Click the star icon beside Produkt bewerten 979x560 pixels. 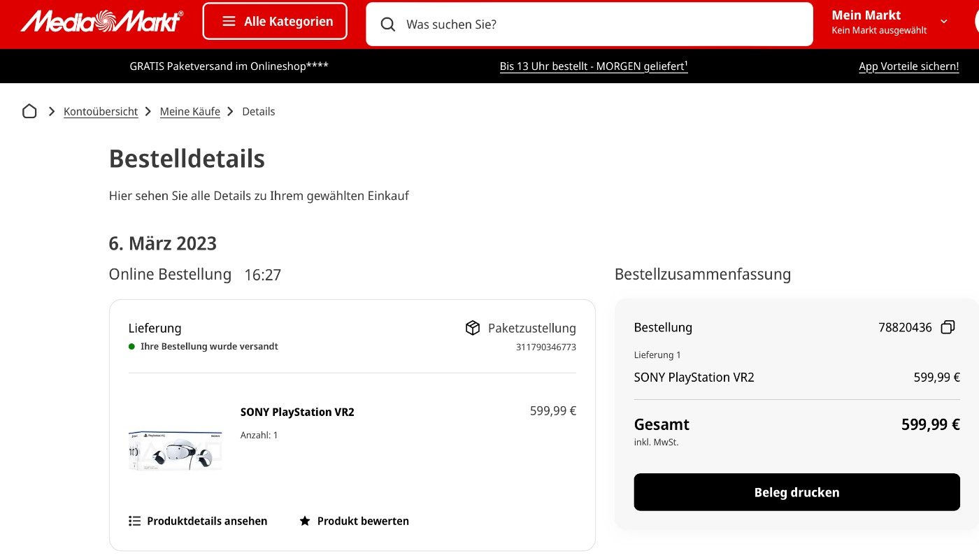click(x=305, y=521)
